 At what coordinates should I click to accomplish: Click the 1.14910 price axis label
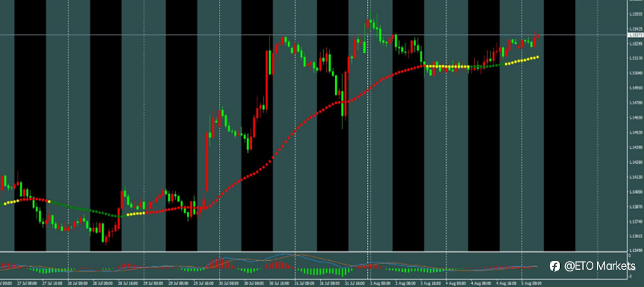click(636, 88)
